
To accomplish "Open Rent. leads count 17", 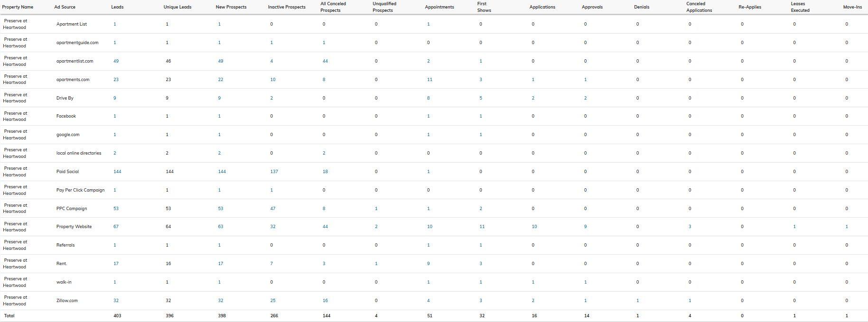I will point(116,264).
